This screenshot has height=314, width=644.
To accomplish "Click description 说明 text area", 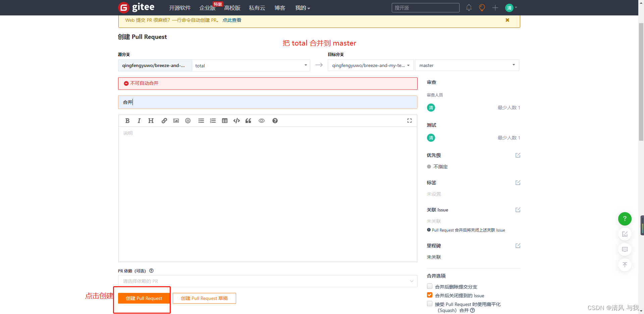I will tap(268, 194).
